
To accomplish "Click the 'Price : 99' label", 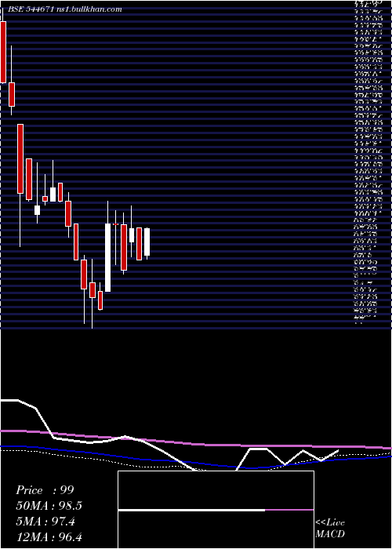I will point(45,490).
